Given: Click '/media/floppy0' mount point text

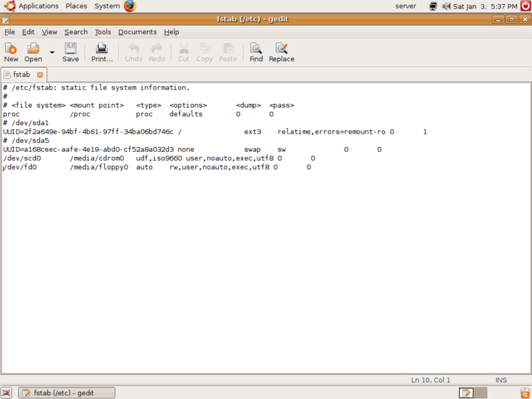Looking at the screenshot, I should pyautogui.click(x=98, y=167).
